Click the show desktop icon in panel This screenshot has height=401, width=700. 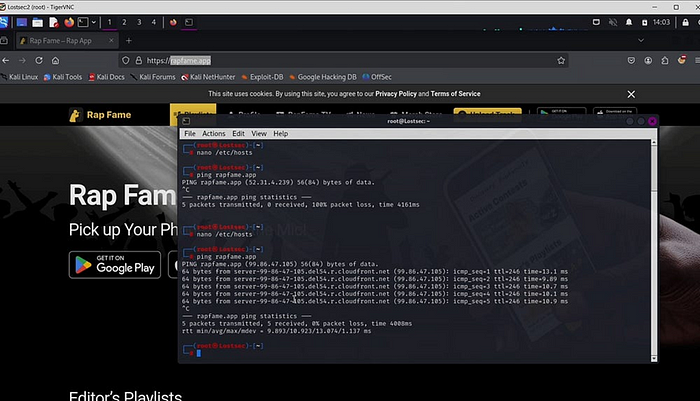tap(22, 22)
